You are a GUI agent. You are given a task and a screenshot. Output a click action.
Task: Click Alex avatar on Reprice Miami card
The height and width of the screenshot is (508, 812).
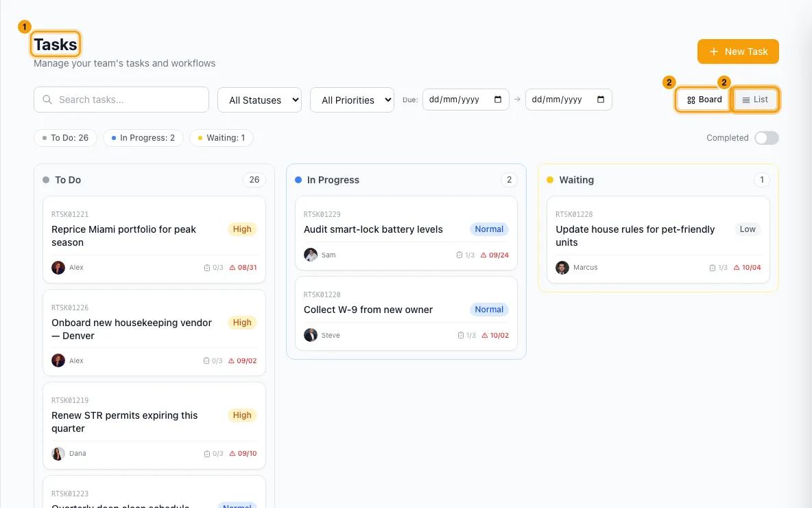click(58, 268)
